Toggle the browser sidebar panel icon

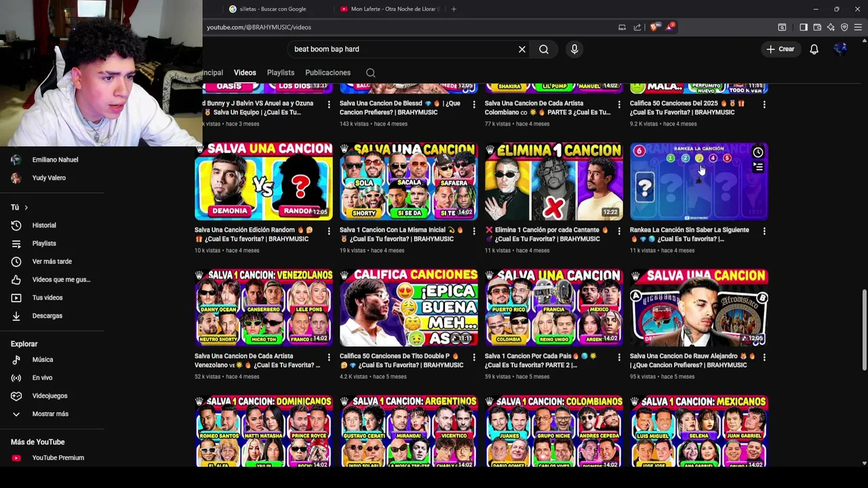click(804, 27)
